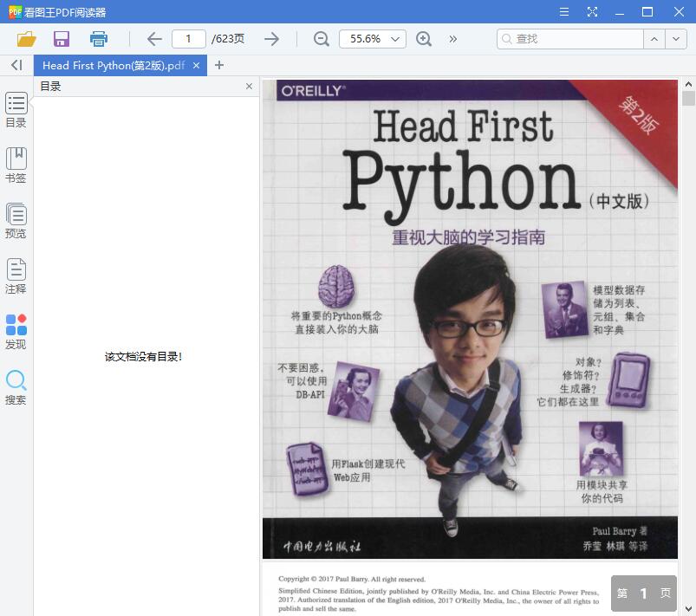Show more toolbar tools chevron
This screenshot has width=696, height=616.
452,39
